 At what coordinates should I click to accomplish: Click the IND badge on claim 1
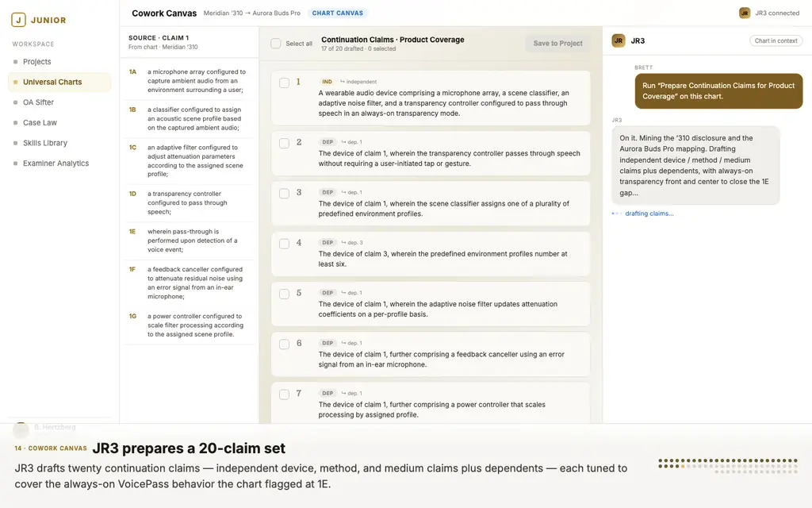pyautogui.click(x=327, y=82)
